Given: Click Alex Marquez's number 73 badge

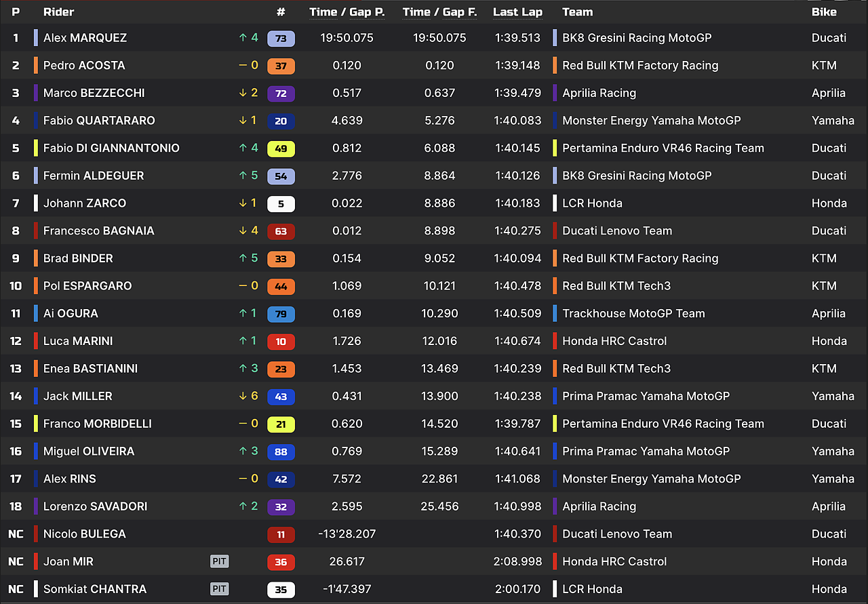Looking at the screenshot, I should pyautogui.click(x=281, y=39).
